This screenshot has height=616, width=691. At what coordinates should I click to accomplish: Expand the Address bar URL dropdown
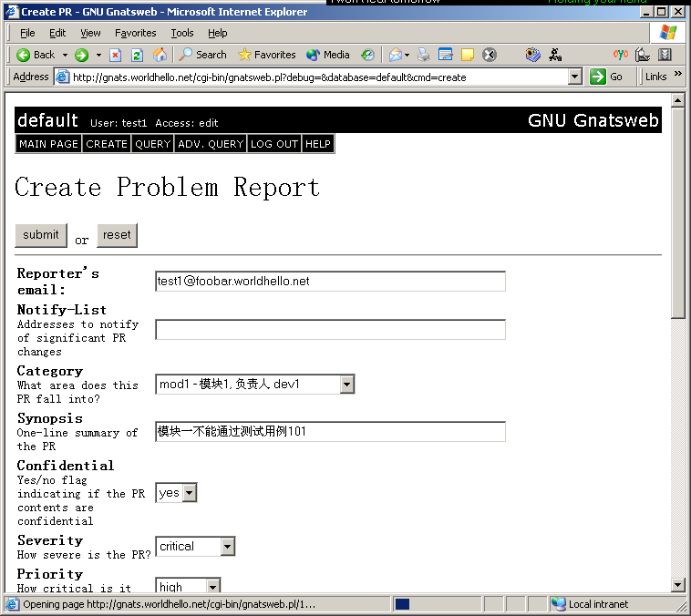pyautogui.click(x=573, y=77)
